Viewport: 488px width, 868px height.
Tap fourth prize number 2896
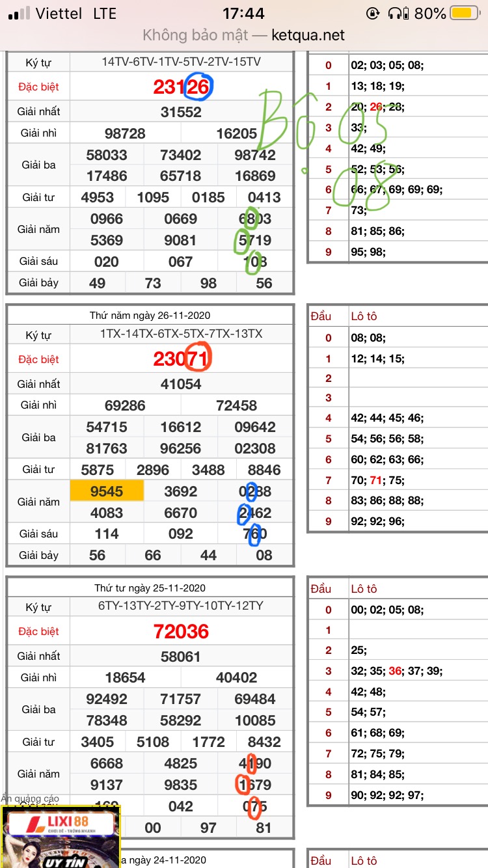click(x=153, y=470)
